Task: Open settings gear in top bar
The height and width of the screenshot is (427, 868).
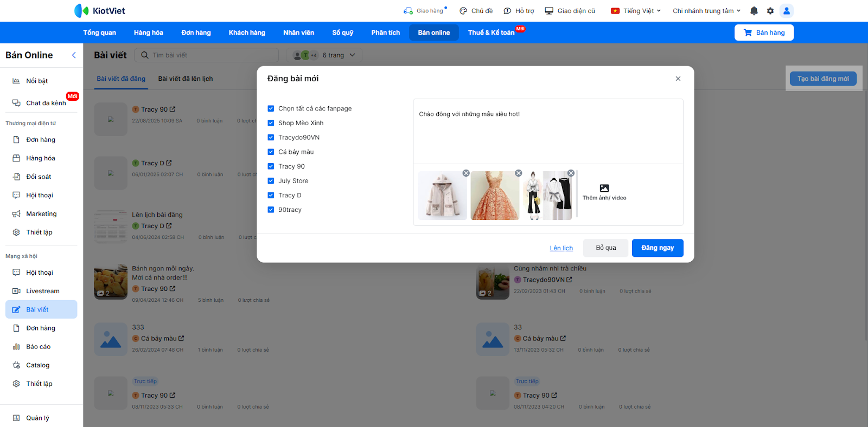Action: click(770, 11)
